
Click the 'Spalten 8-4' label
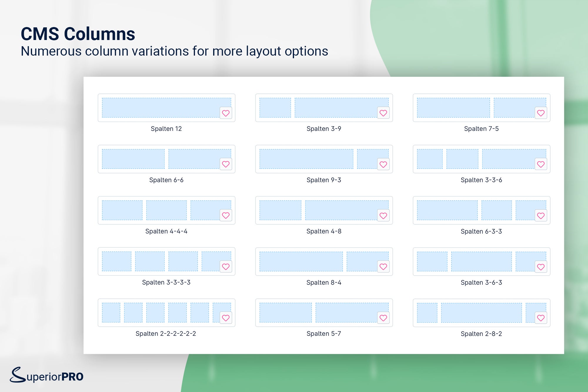pyautogui.click(x=324, y=282)
